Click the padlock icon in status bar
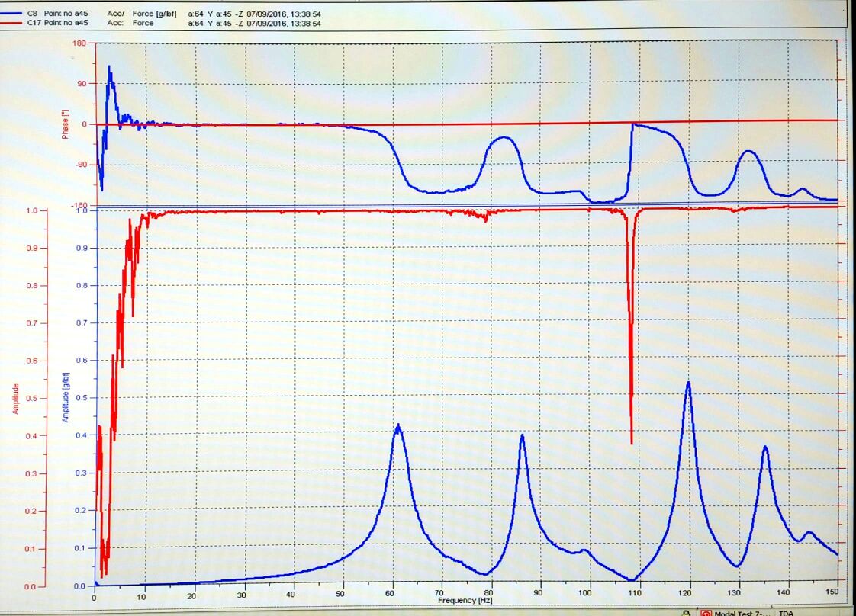 coord(687,613)
